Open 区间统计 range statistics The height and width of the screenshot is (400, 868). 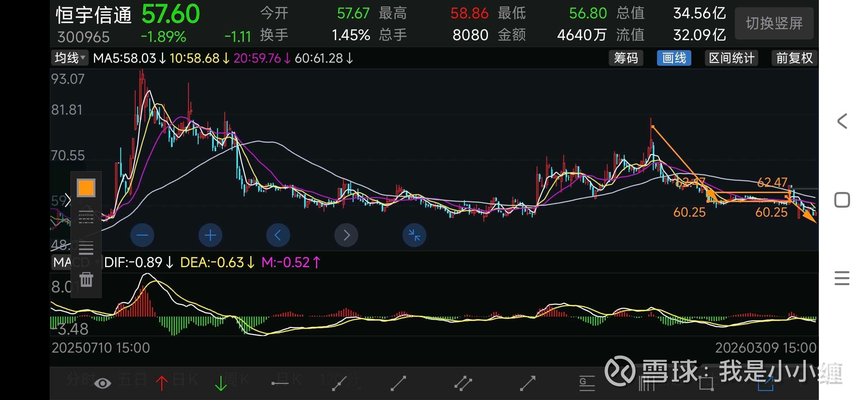[x=731, y=58]
